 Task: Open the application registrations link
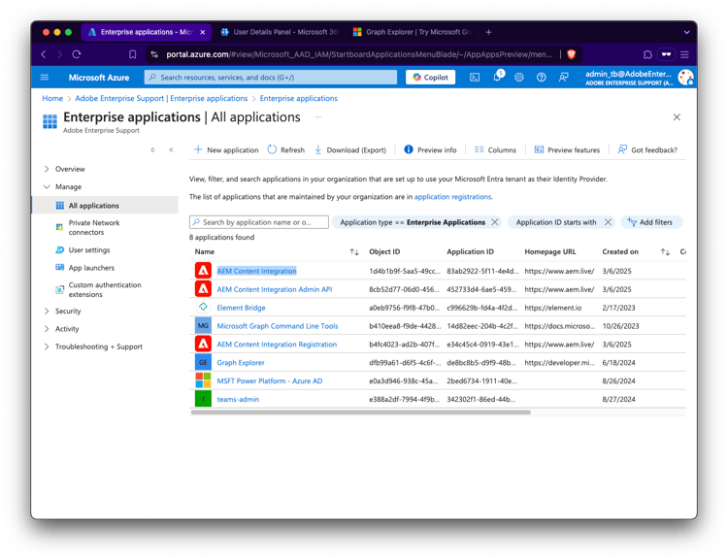(452, 196)
